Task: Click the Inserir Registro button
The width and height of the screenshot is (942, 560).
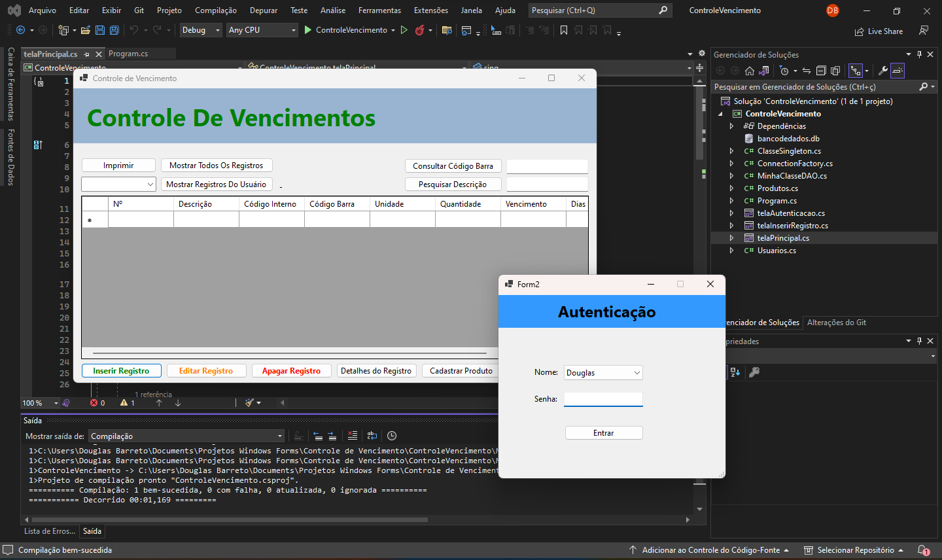Action: point(121,371)
